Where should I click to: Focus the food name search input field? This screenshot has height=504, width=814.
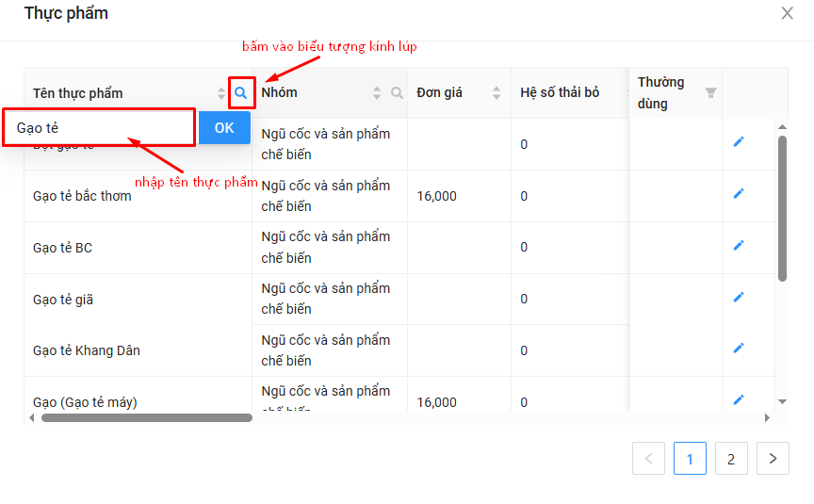(x=100, y=128)
